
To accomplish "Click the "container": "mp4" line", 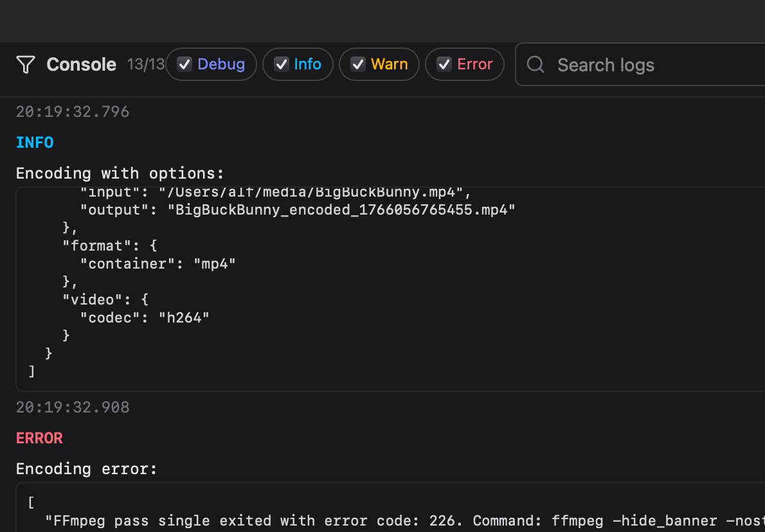I will (x=158, y=263).
